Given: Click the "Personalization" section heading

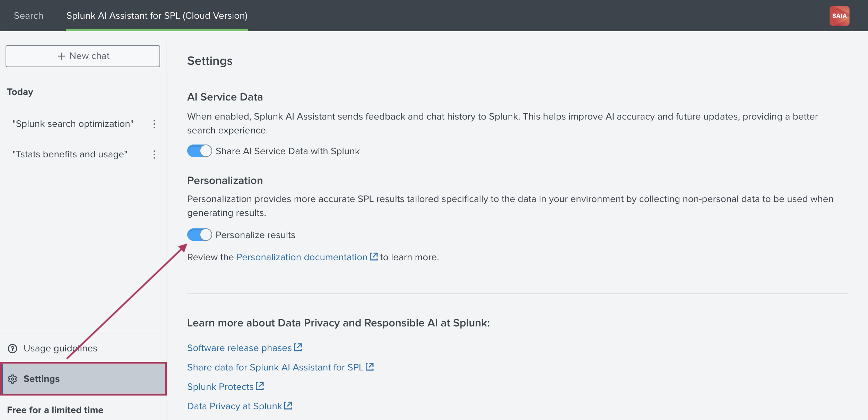Looking at the screenshot, I should coord(225,181).
